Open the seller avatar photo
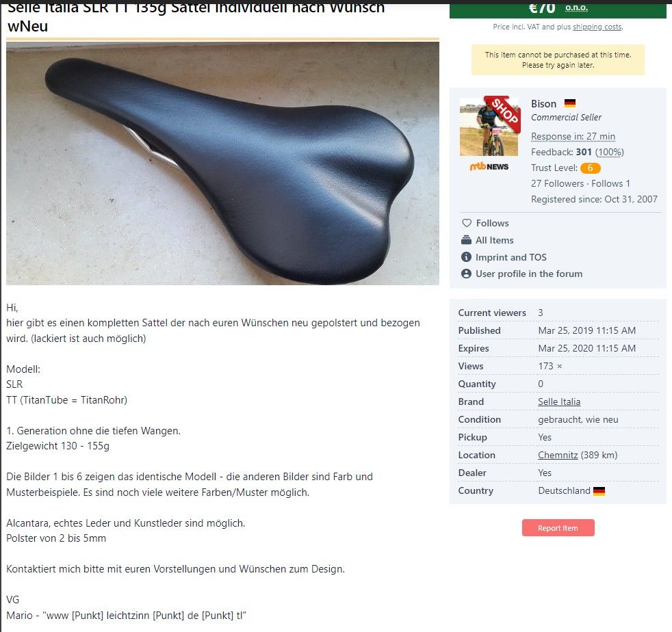 [x=489, y=127]
